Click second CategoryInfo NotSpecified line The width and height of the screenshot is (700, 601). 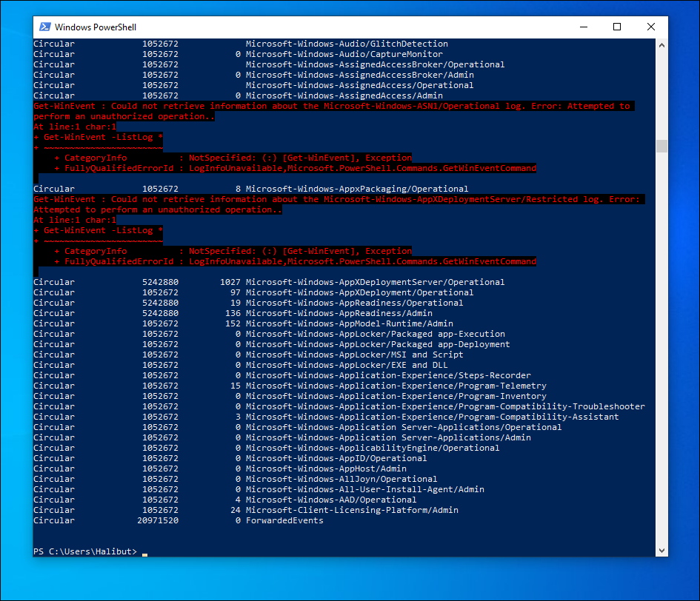click(x=233, y=251)
